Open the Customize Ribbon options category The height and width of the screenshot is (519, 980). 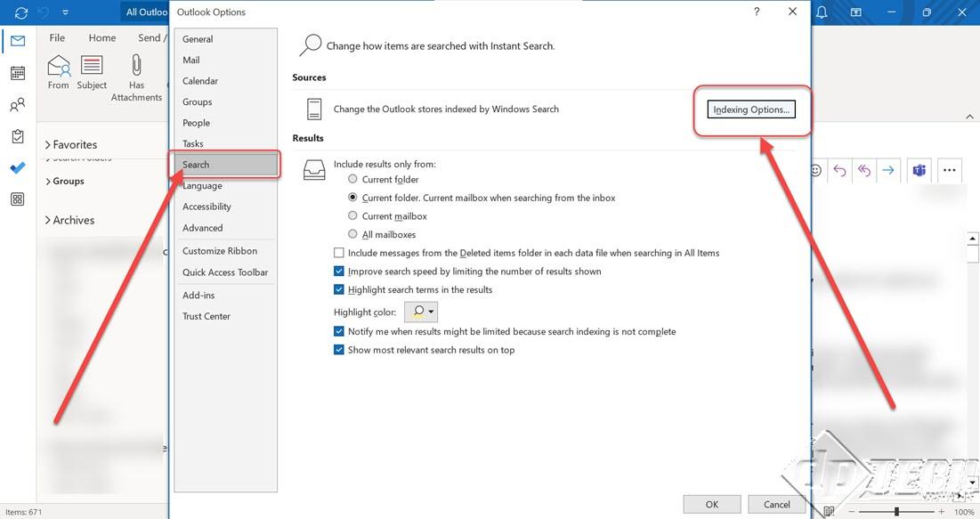[x=225, y=251]
